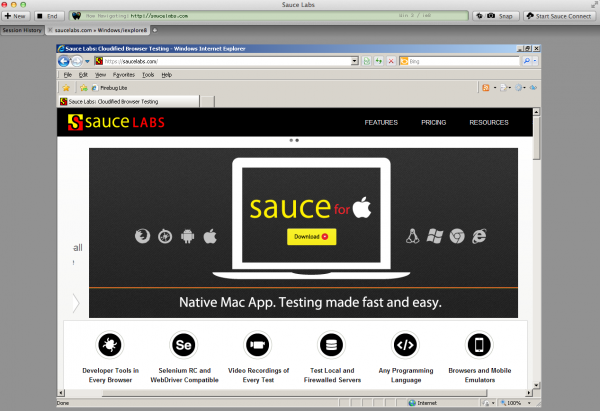Click the Developer Tools bug icon

click(110, 345)
